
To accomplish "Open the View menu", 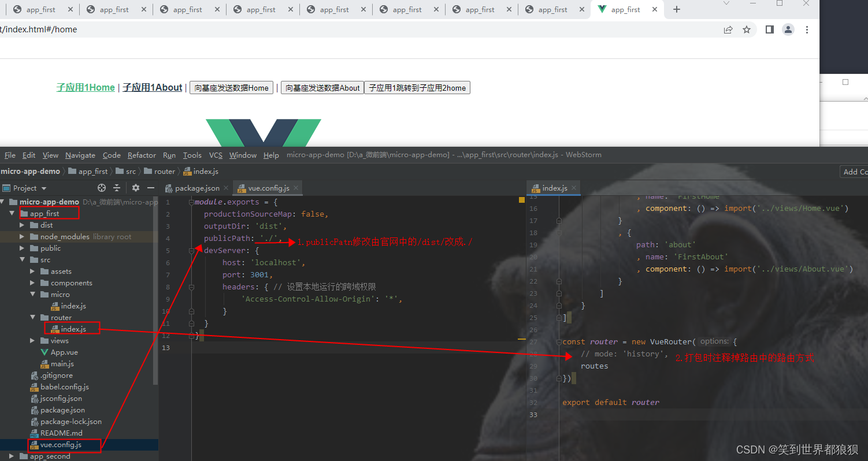I will point(50,155).
